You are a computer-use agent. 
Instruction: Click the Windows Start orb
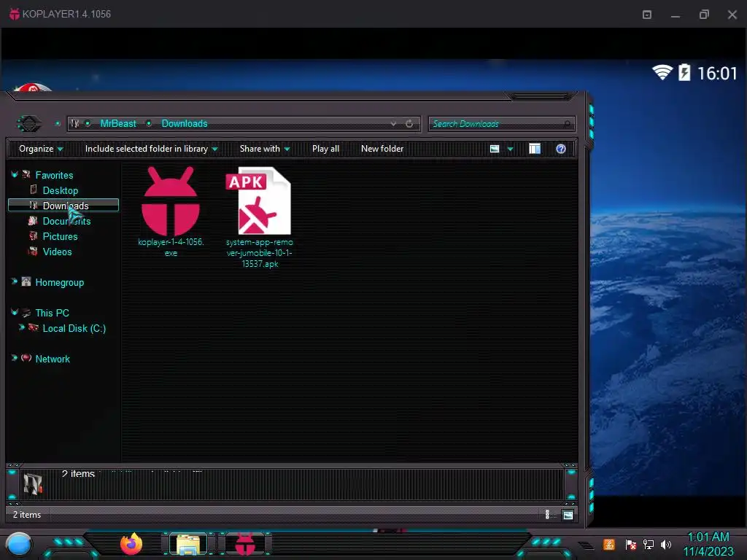pos(19,544)
